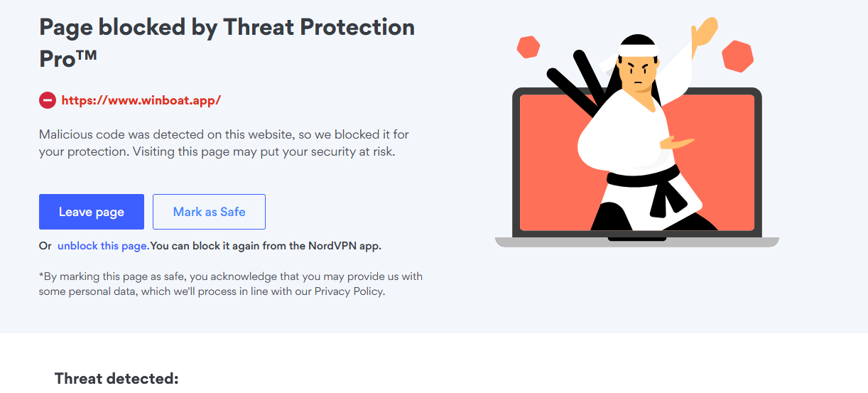The image size is (868, 393).
Task: Click the block it again from NordVPN text
Action: coord(266,246)
